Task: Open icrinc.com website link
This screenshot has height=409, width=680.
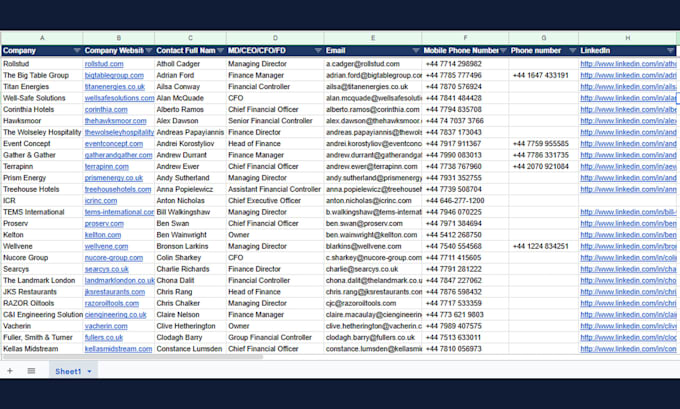Action: pos(101,201)
